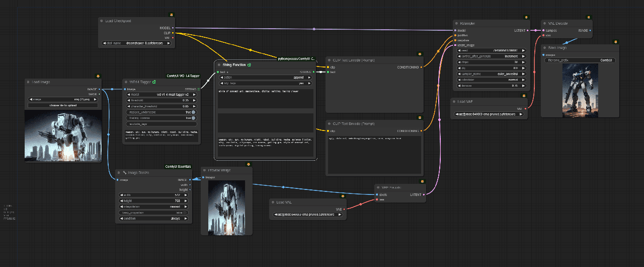Click the collapse dot on the Load Image title
Screen dimensions: 644x267
[29, 82]
